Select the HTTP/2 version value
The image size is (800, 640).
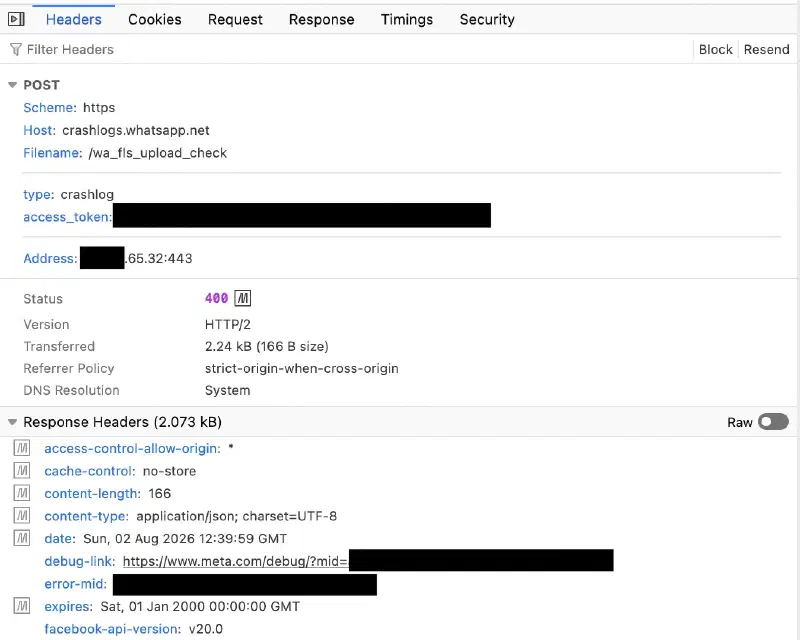[228, 325]
